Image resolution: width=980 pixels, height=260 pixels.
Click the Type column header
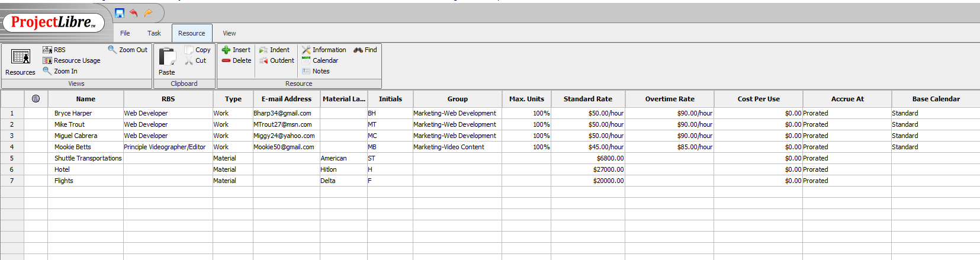(x=233, y=99)
